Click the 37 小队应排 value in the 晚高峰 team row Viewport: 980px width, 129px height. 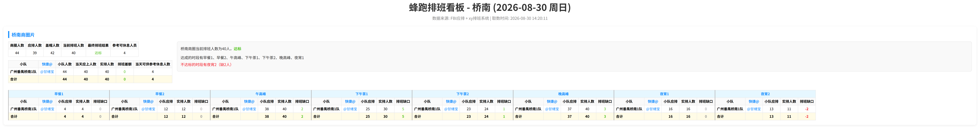click(569, 109)
